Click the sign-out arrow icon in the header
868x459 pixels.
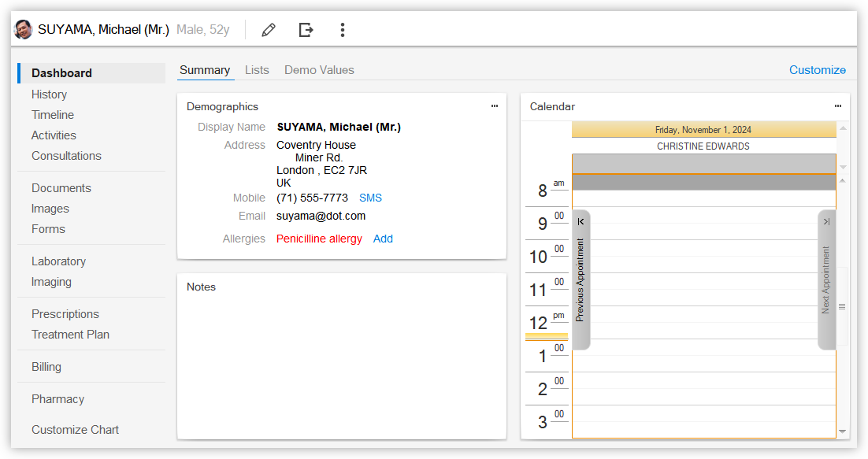pos(306,29)
